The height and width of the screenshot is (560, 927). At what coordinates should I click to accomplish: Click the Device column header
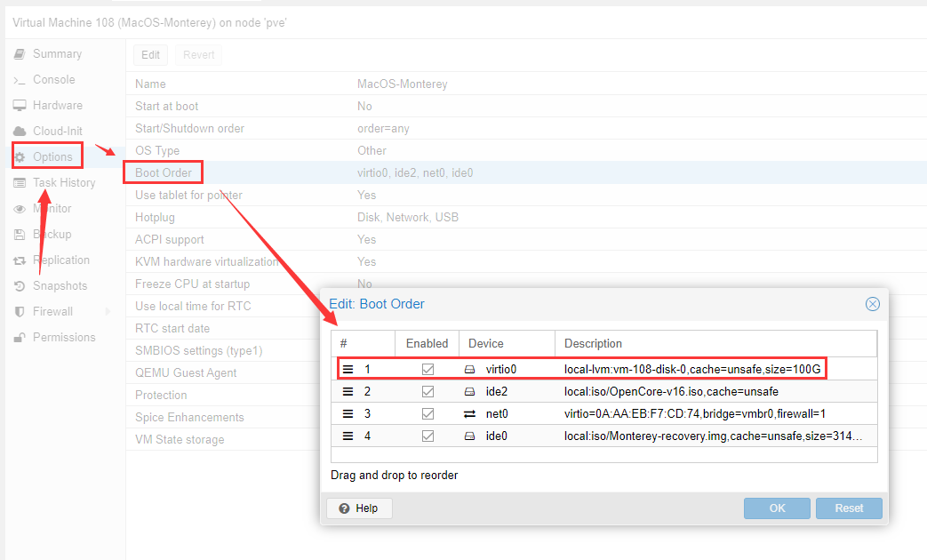tap(486, 343)
